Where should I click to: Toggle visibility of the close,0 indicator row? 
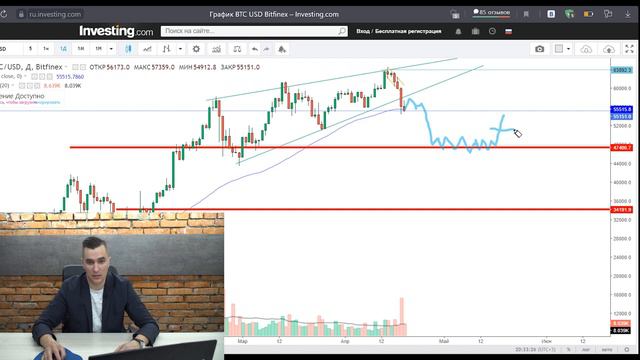tap(35, 77)
